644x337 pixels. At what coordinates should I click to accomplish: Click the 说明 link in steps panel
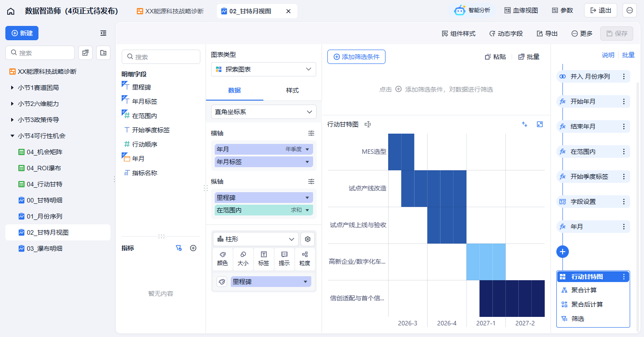608,55
